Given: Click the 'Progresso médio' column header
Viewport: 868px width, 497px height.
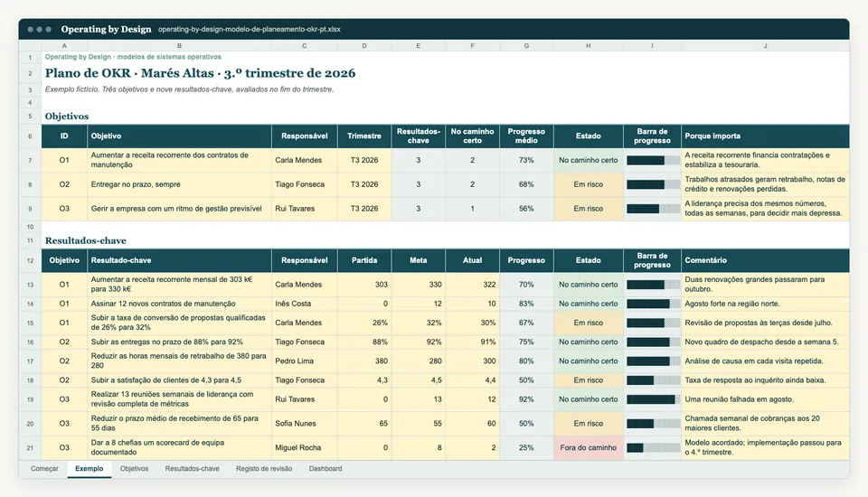Looking at the screenshot, I should click(x=526, y=136).
